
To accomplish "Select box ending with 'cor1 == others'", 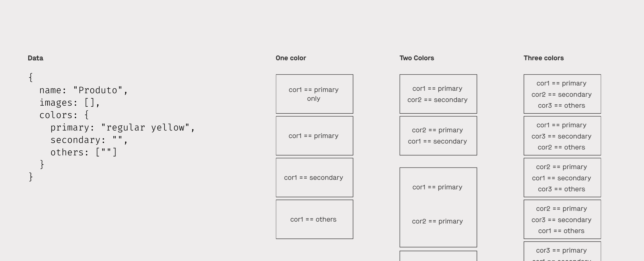I will 562,219.
